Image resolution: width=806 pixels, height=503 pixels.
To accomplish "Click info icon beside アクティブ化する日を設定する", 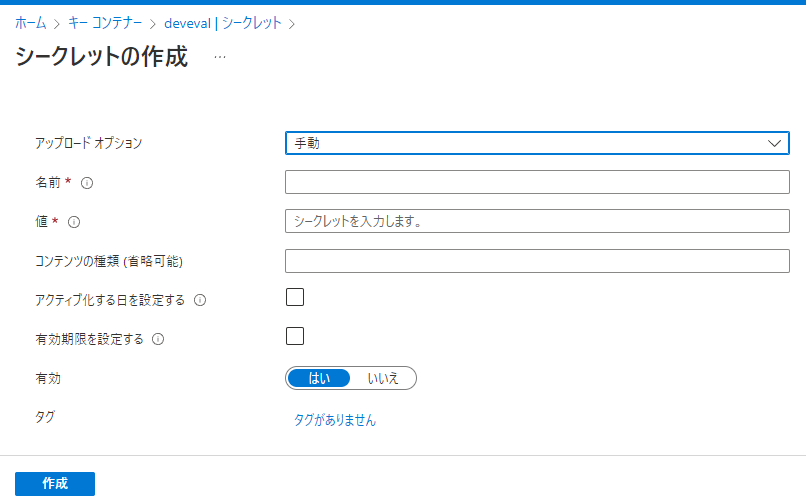I will click(200, 300).
